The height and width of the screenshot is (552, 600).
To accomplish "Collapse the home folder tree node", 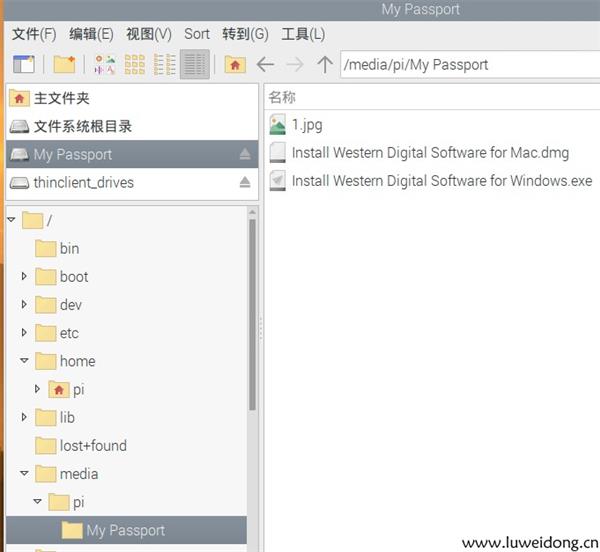I will click(x=25, y=361).
